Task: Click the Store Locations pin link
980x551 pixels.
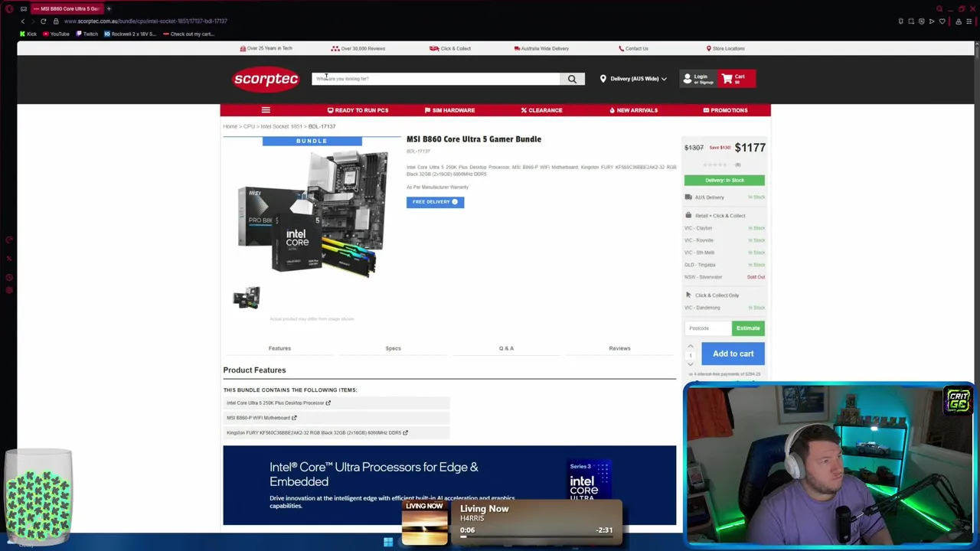Action: [725, 48]
